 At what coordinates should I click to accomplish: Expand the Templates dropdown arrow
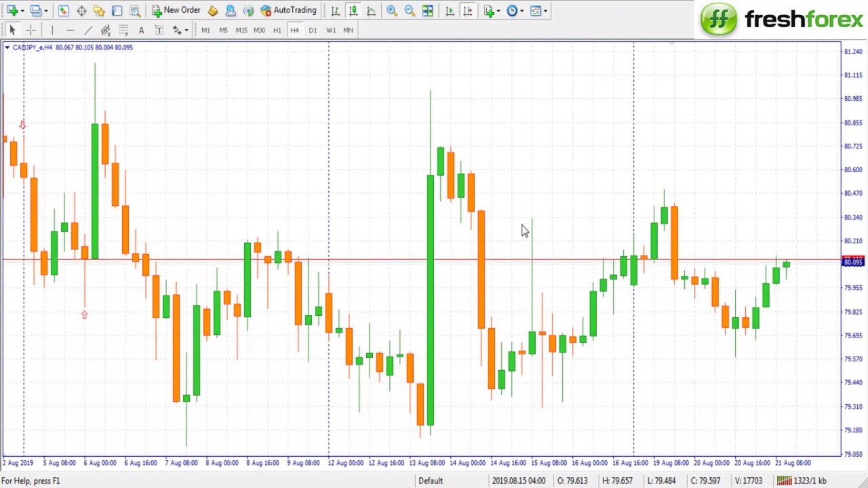(545, 11)
